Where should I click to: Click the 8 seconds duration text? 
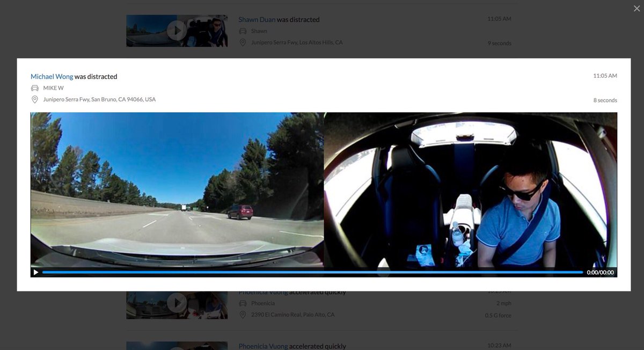(x=605, y=100)
